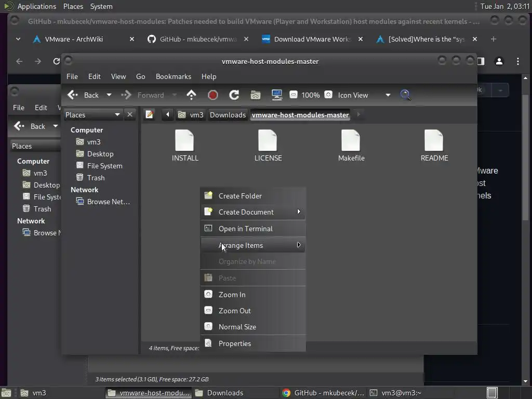
Task: Close the GitHub - mkubecek browser tab
Action: [x=246, y=39]
